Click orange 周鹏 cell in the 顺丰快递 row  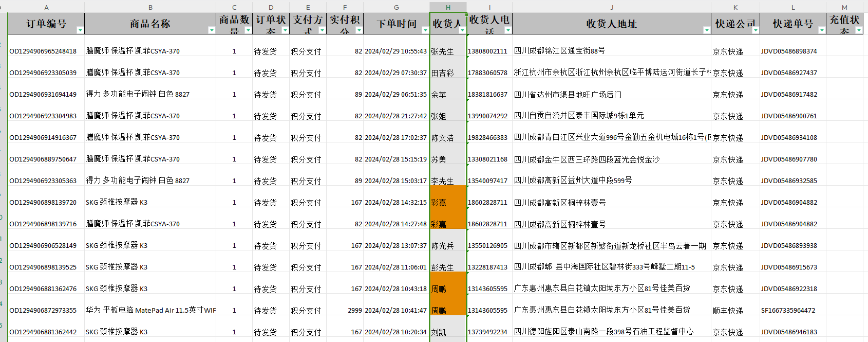coord(448,304)
